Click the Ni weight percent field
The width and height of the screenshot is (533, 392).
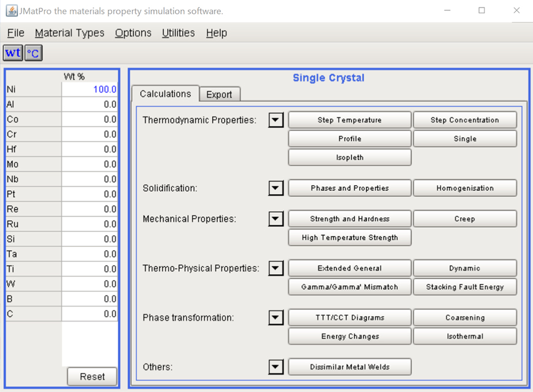tap(90, 90)
